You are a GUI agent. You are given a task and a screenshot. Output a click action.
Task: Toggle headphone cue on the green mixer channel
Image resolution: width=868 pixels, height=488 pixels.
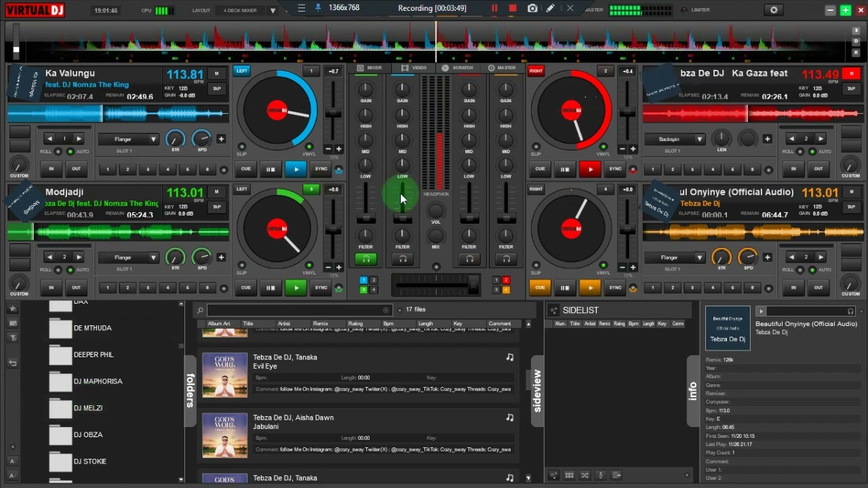(x=366, y=259)
